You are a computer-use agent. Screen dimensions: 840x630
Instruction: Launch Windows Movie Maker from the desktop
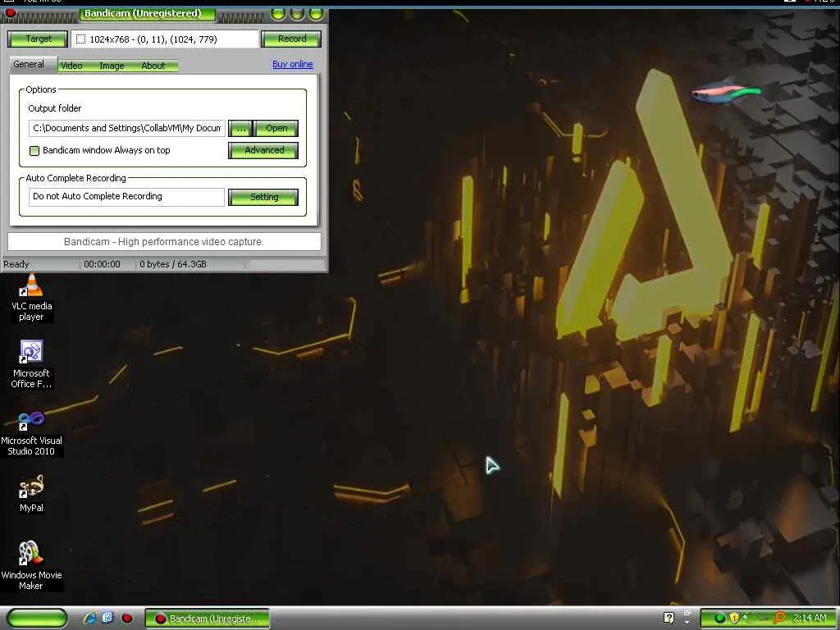[31, 566]
